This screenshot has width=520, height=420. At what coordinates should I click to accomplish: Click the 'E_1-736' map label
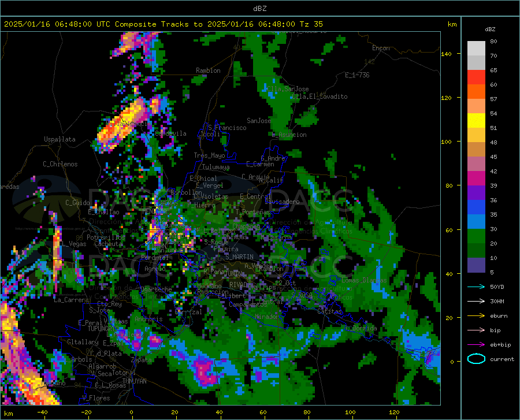[357, 75]
